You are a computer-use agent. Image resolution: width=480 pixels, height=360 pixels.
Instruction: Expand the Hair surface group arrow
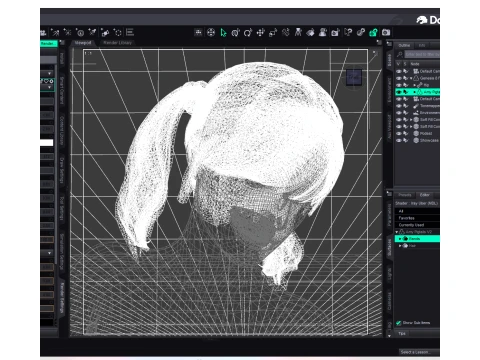pyautogui.click(x=400, y=246)
